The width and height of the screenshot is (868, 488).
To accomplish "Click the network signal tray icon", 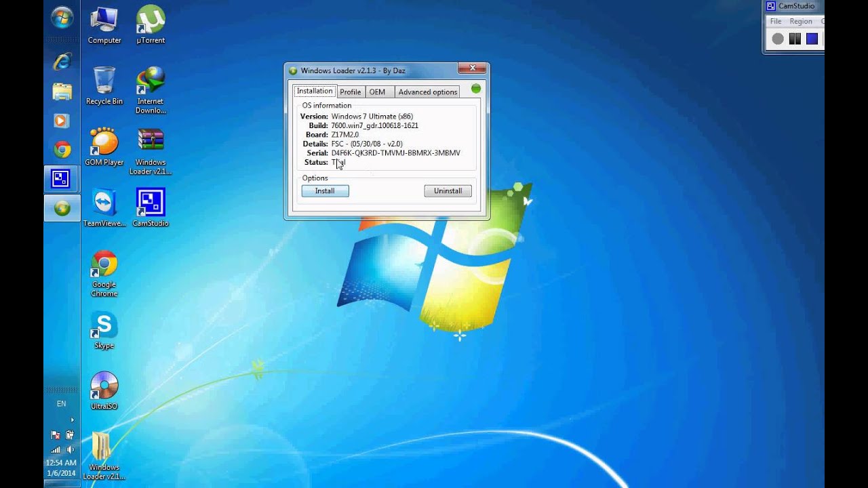I will coord(56,449).
